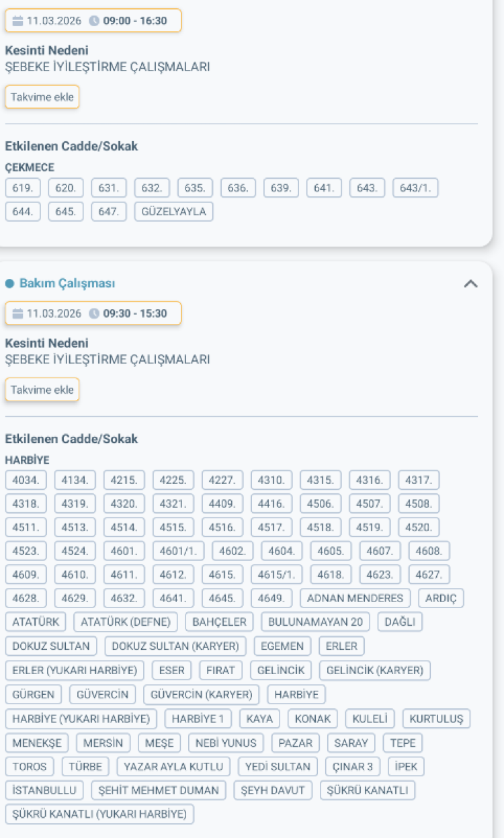Select the ŞEHİT MEHMET DUMAN tag
Viewport: 504px width, 838px height.
159,790
